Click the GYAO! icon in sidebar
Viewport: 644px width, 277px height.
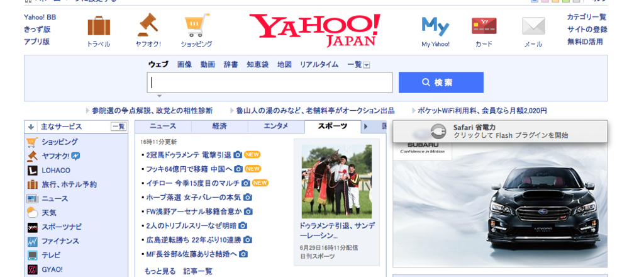click(33, 269)
